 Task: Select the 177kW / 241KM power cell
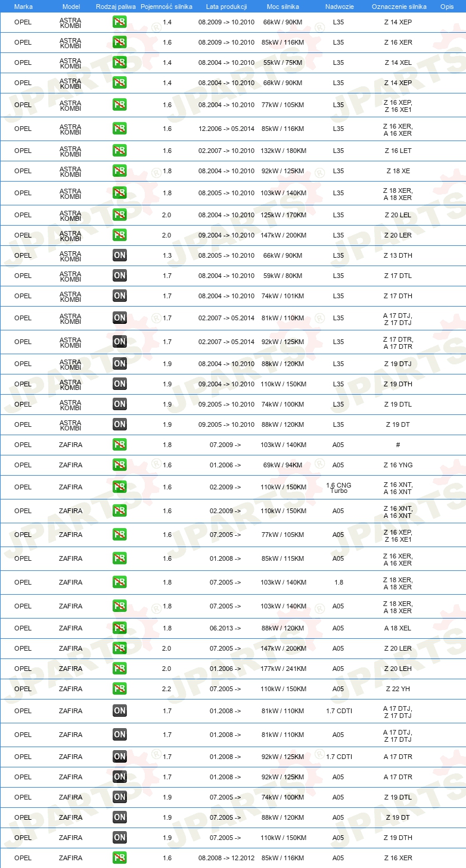pos(283,669)
